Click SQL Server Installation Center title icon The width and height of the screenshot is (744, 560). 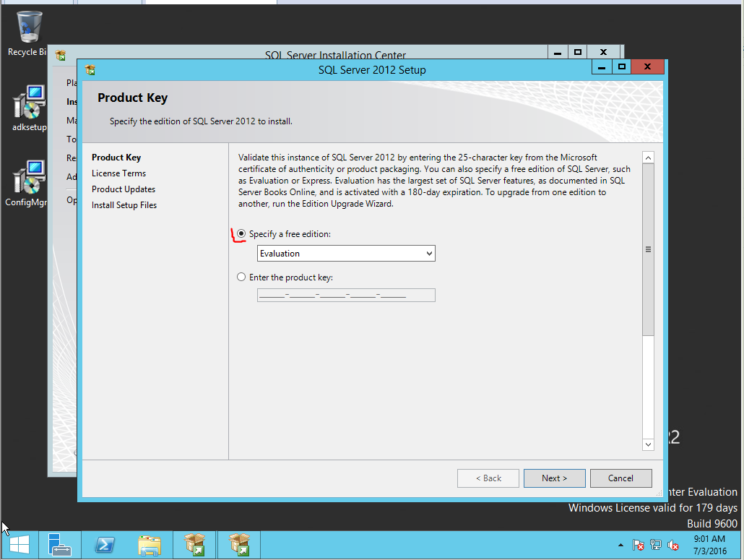pos(60,55)
